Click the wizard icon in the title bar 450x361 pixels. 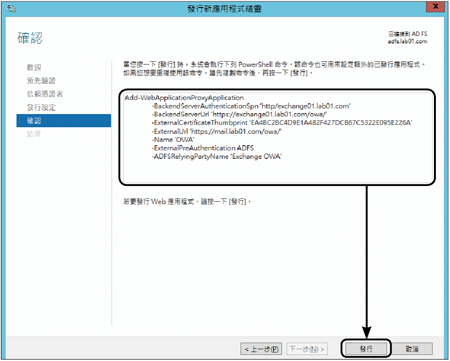click(x=11, y=8)
